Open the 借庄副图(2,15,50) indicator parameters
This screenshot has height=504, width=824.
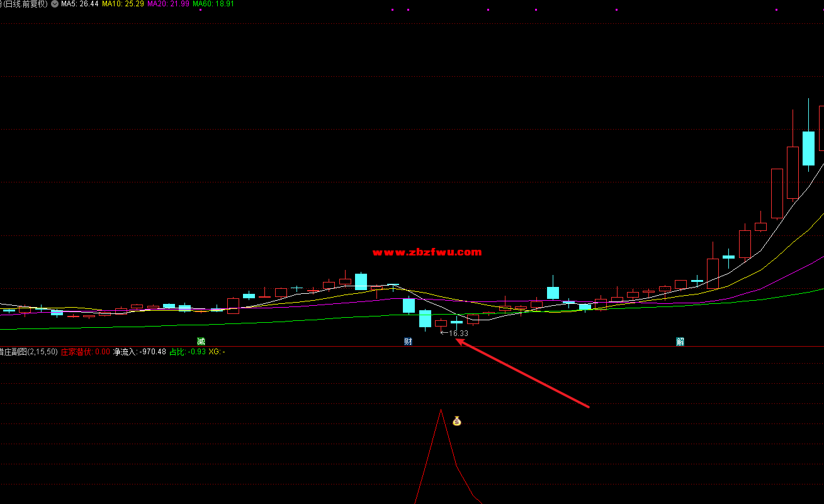click(28, 352)
